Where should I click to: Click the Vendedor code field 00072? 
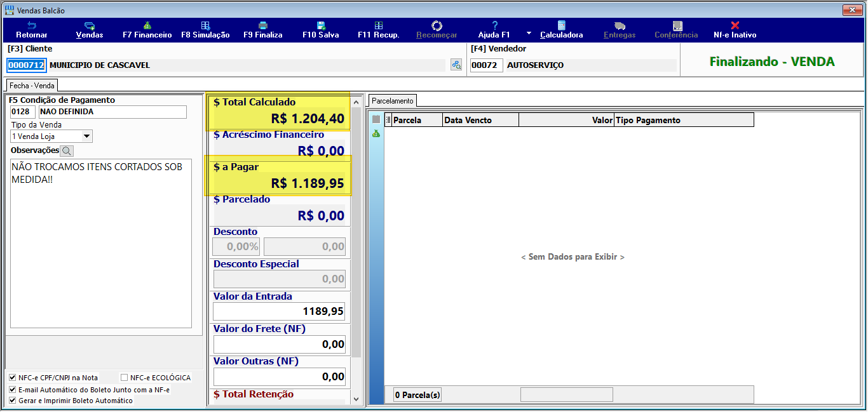click(486, 65)
